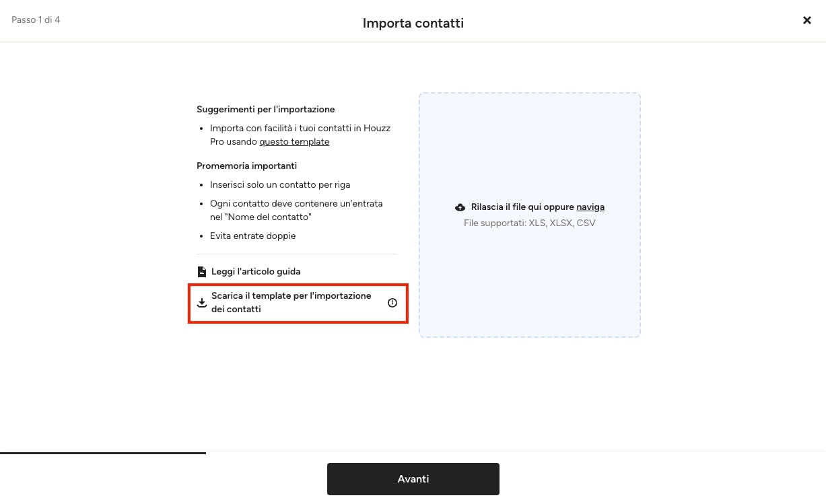Click "Rilascia il file qui oppure" text

(522, 207)
